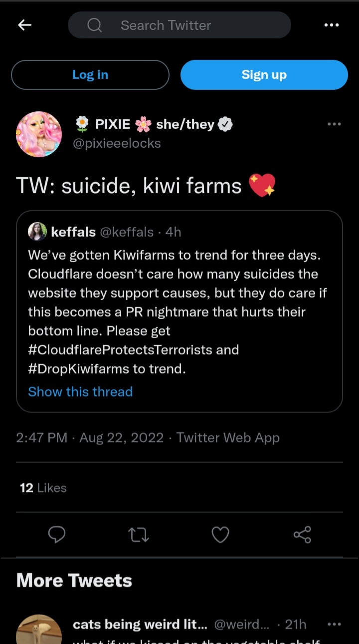The width and height of the screenshot is (359, 644).
Task: Open the top-bar three-dot options menu
Action: (332, 25)
